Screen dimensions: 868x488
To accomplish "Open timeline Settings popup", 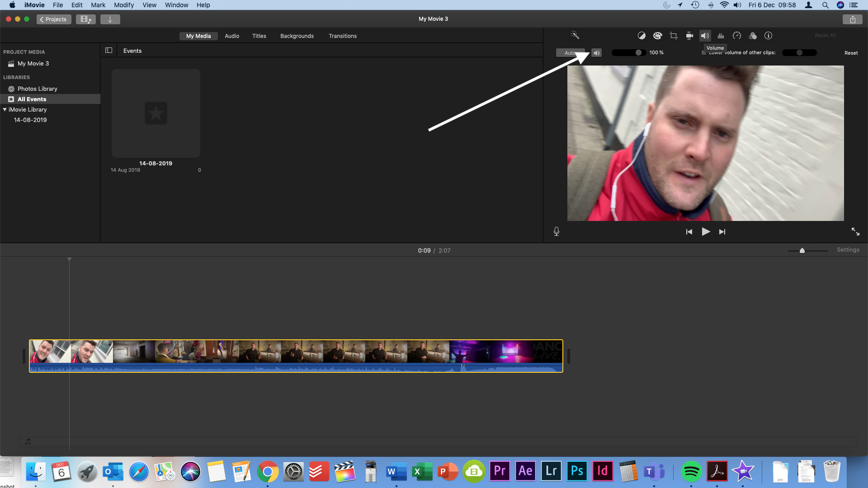I will coord(848,250).
